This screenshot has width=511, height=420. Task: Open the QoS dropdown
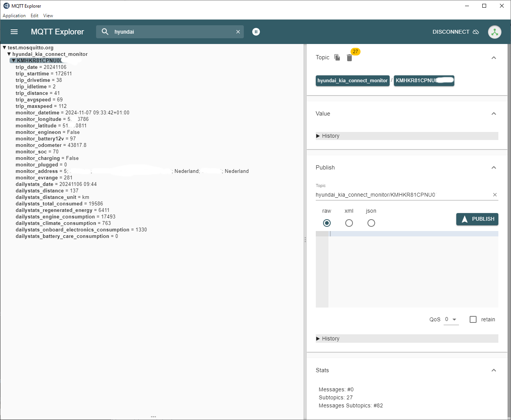pos(451,319)
